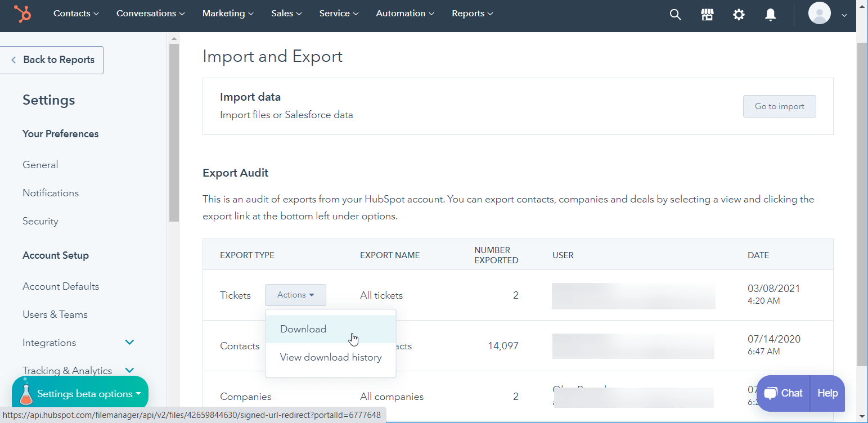Open the Settings beta options dropdown
The height and width of the screenshot is (423, 868).
tap(83, 393)
